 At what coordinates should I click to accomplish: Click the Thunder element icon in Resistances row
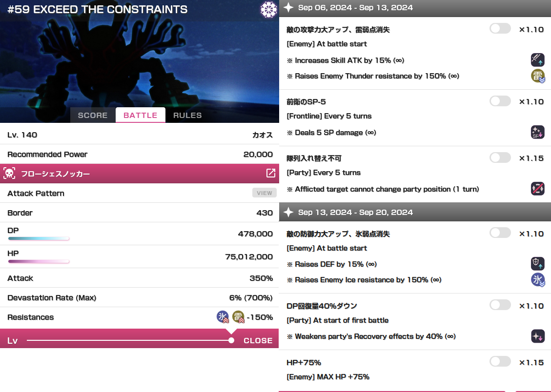238,317
